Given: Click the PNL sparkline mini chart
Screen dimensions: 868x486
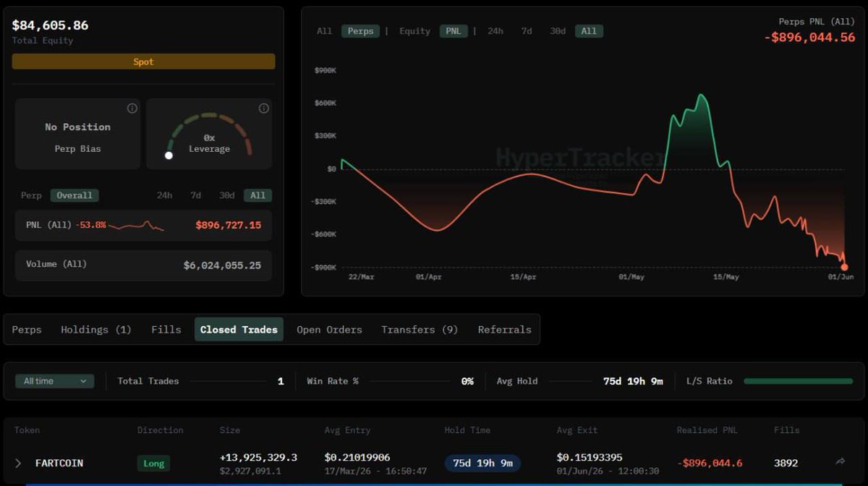Looking at the screenshot, I should click(136, 226).
